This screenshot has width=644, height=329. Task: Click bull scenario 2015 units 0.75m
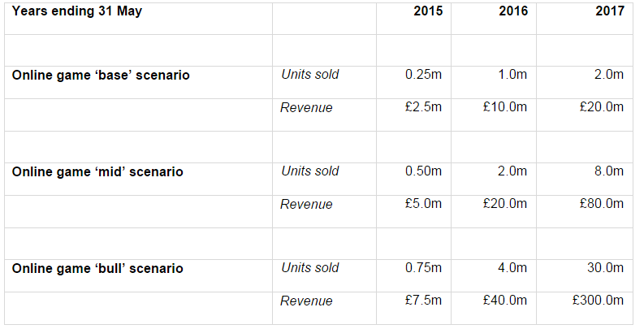[423, 267]
